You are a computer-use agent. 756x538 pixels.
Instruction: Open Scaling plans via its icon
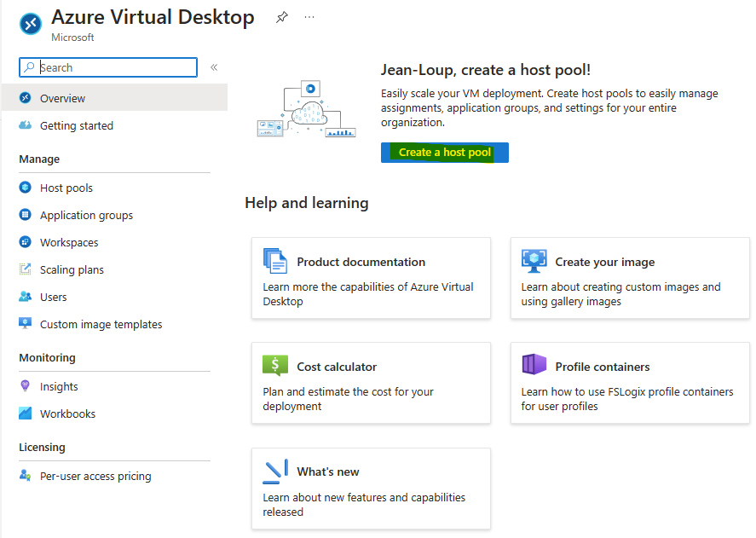point(25,269)
